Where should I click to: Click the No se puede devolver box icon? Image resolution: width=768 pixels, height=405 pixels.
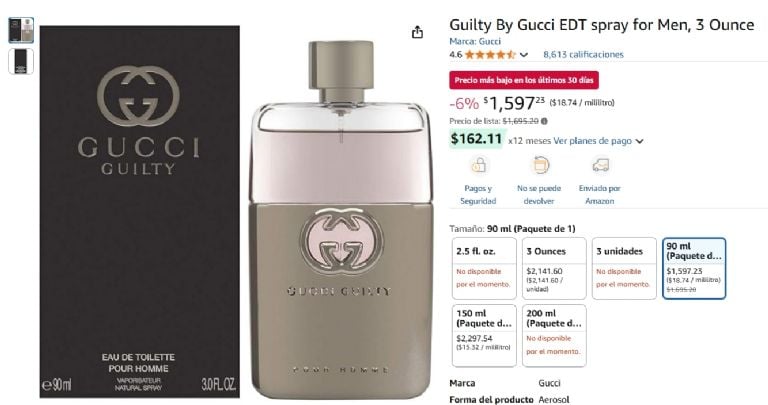[539, 166]
